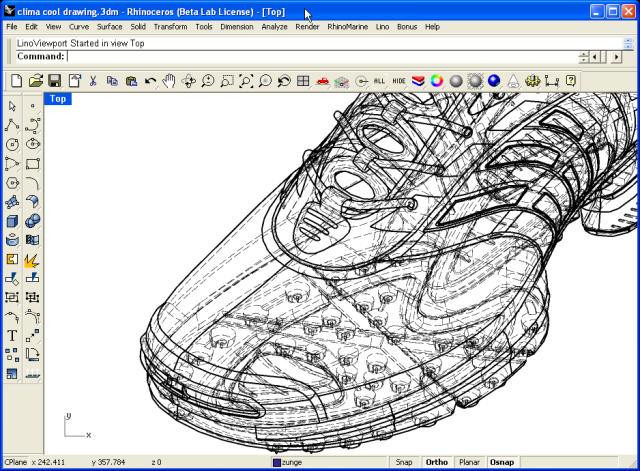Open a file with the Open icon
The height and width of the screenshot is (471, 640).
[36, 80]
